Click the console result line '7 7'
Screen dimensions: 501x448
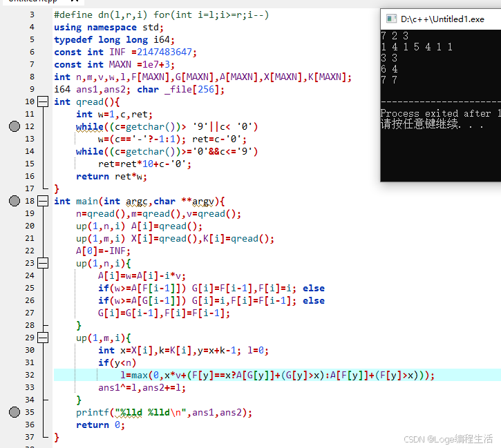[389, 80]
